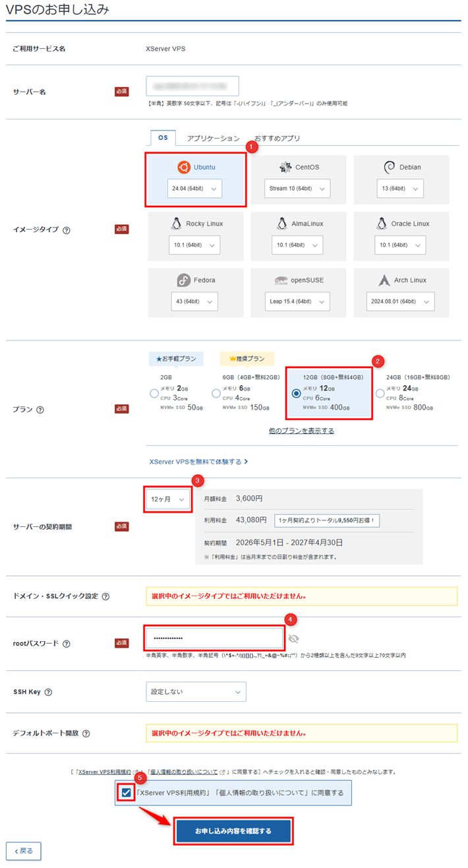This screenshot has width=468, height=868.
Task: Open Arch Linux version dropdown 2024.08.01
Action: coord(401,301)
